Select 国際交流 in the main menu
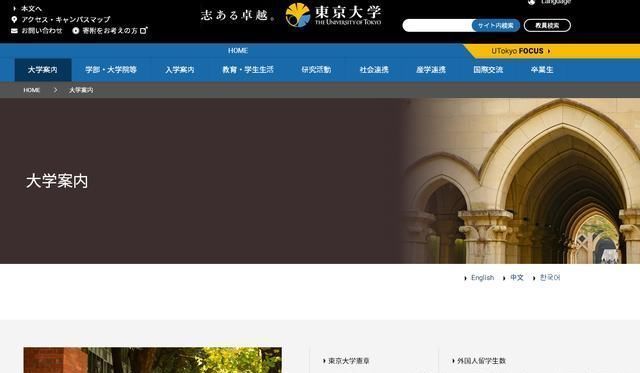 (x=488, y=70)
